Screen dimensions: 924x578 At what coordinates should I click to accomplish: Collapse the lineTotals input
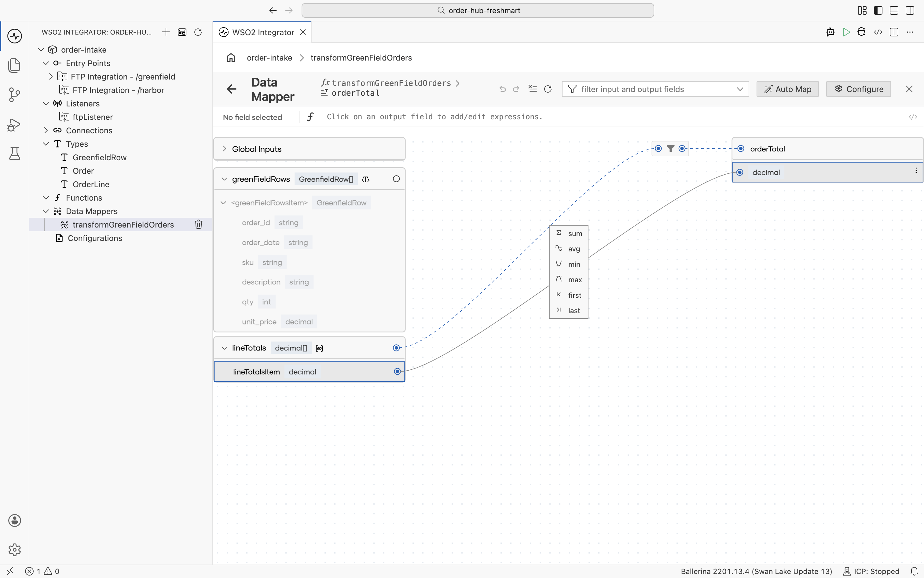225,348
